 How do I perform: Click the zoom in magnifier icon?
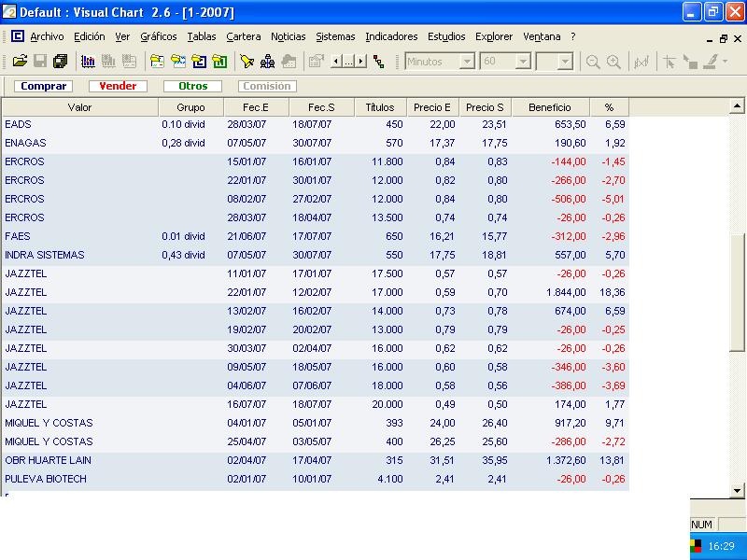click(x=613, y=62)
